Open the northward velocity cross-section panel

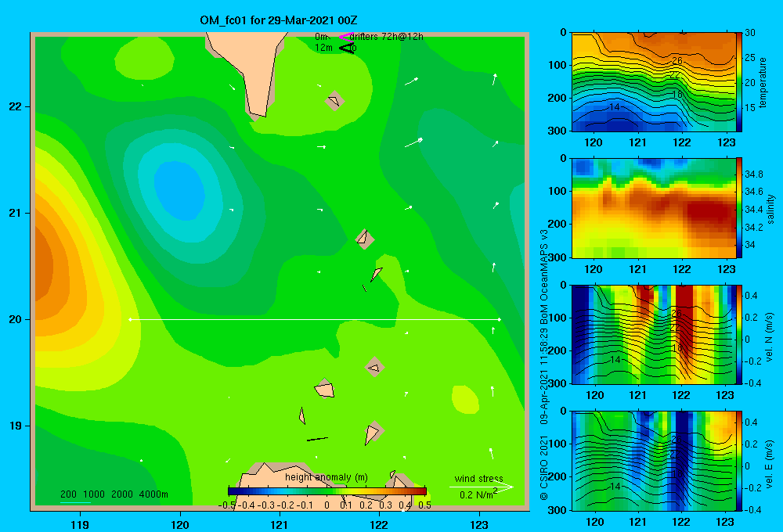coord(654,334)
